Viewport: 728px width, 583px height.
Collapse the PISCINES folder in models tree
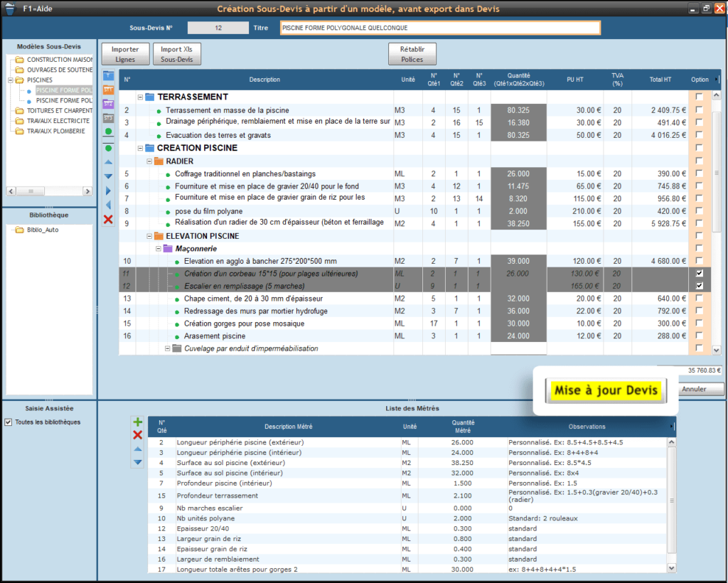[x=11, y=80]
